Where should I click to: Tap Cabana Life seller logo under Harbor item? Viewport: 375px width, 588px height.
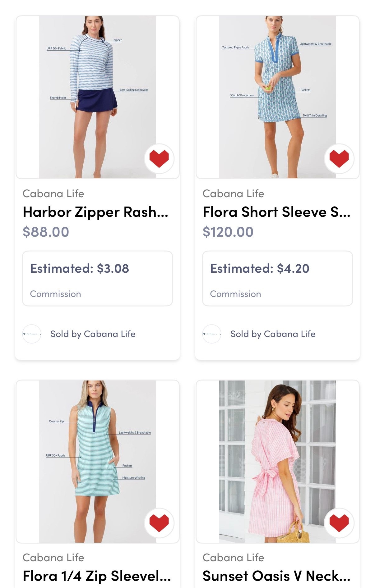(x=32, y=334)
